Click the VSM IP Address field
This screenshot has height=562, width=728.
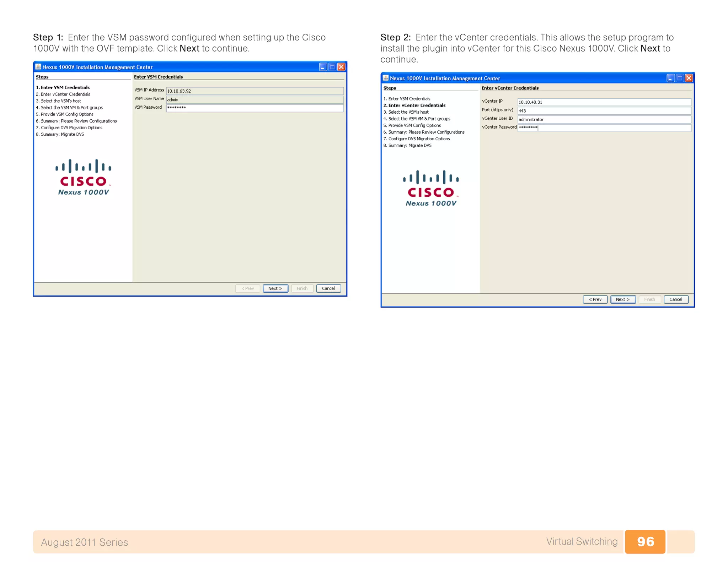click(255, 91)
